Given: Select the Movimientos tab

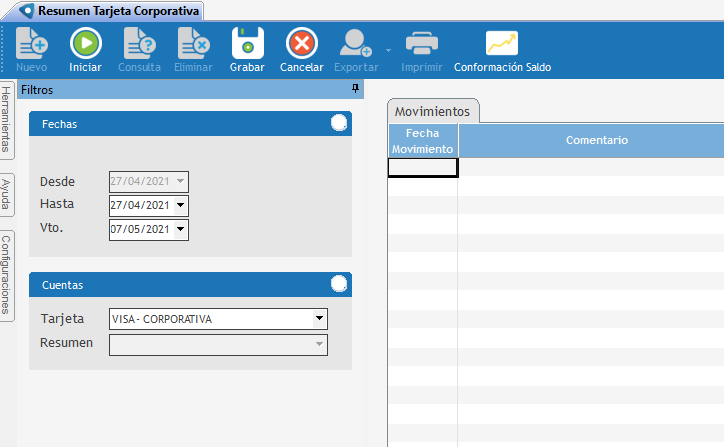Looking at the screenshot, I should [x=434, y=111].
